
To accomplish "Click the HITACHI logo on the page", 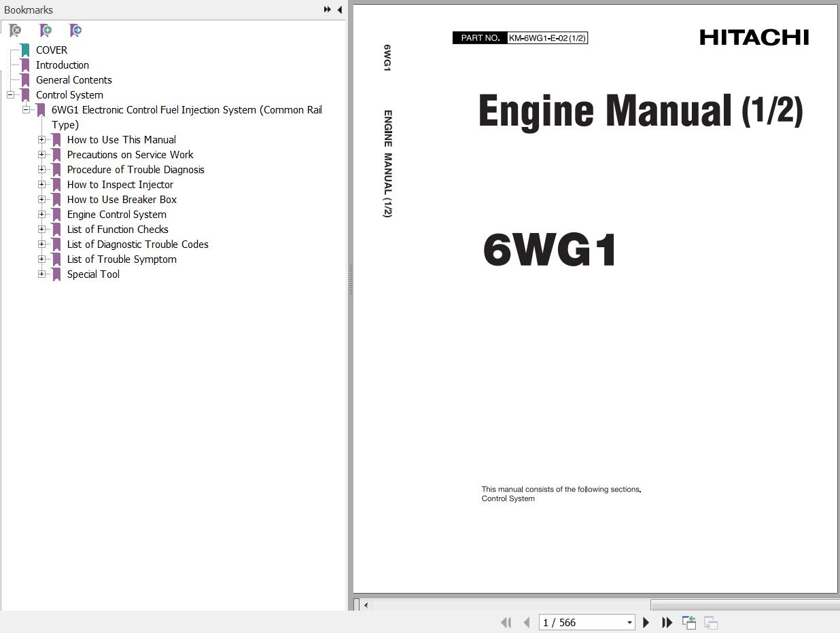I will [754, 37].
